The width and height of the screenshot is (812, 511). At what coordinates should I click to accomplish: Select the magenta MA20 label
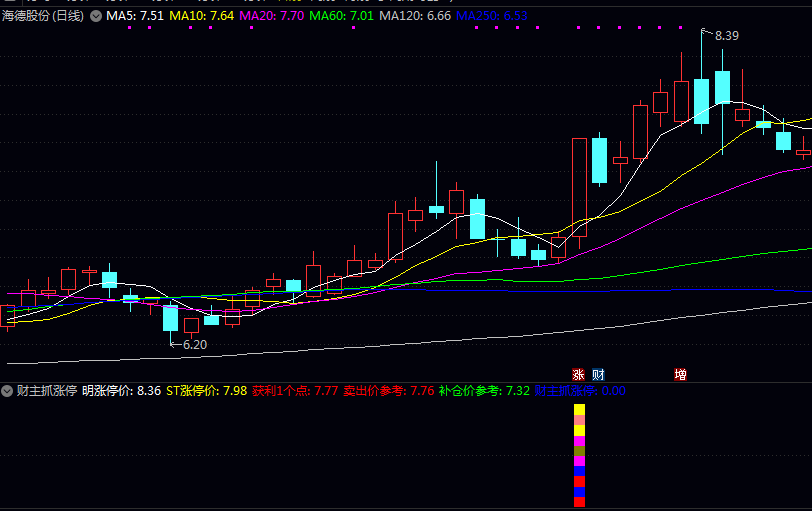272,16
